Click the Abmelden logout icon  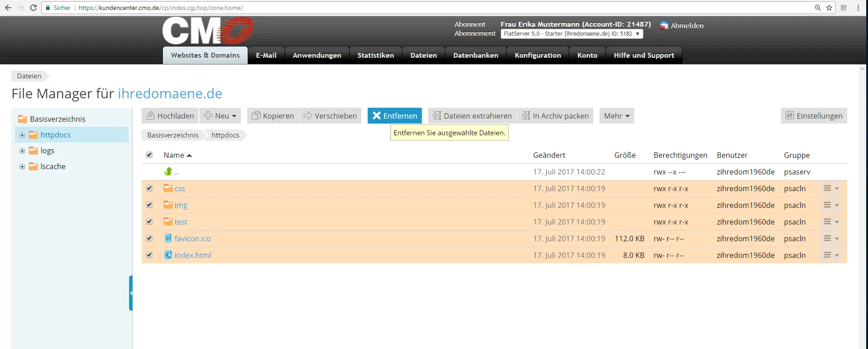pos(664,26)
